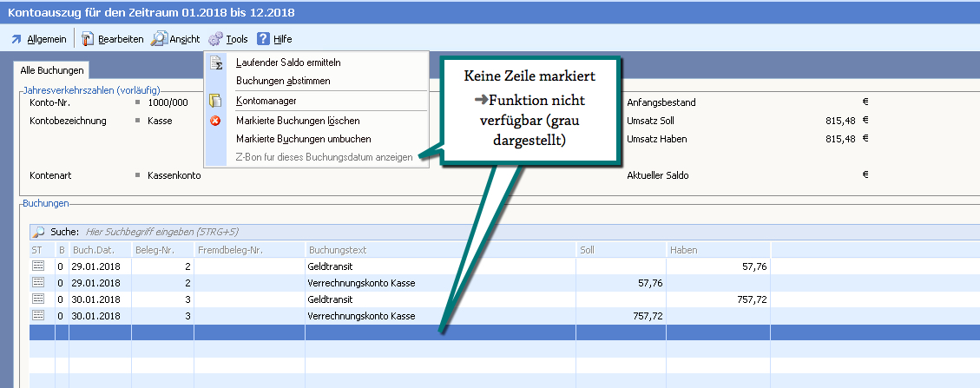The width and height of the screenshot is (980, 388).
Task: Click the red delete icon in menu
Action: click(215, 121)
